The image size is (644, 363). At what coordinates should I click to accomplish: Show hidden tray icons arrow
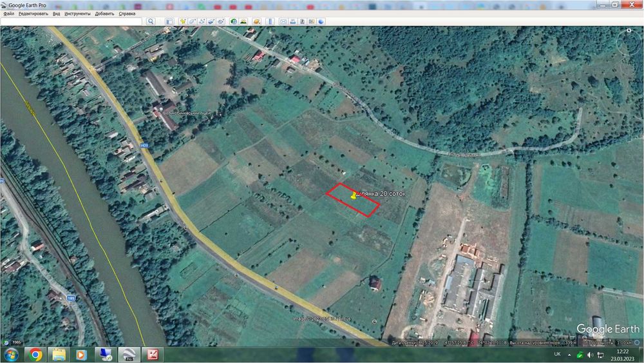pyautogui.click(x=569, y=355)
